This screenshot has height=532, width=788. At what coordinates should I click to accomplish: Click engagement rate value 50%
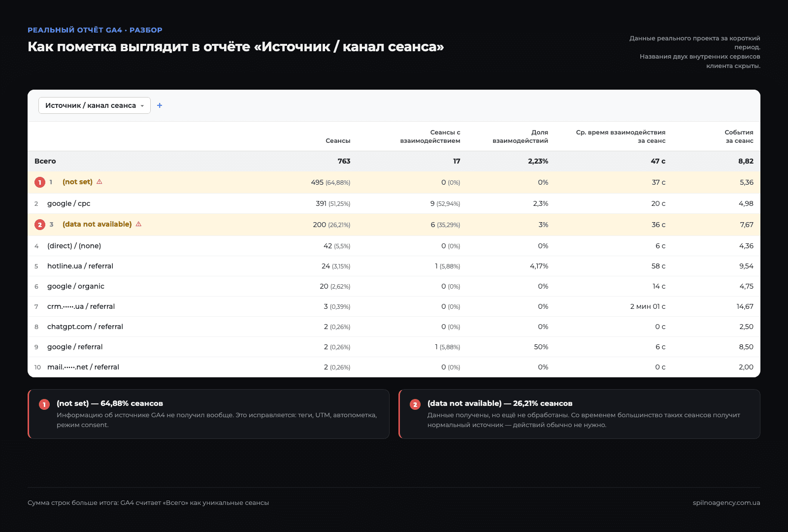tap(541, 347)
